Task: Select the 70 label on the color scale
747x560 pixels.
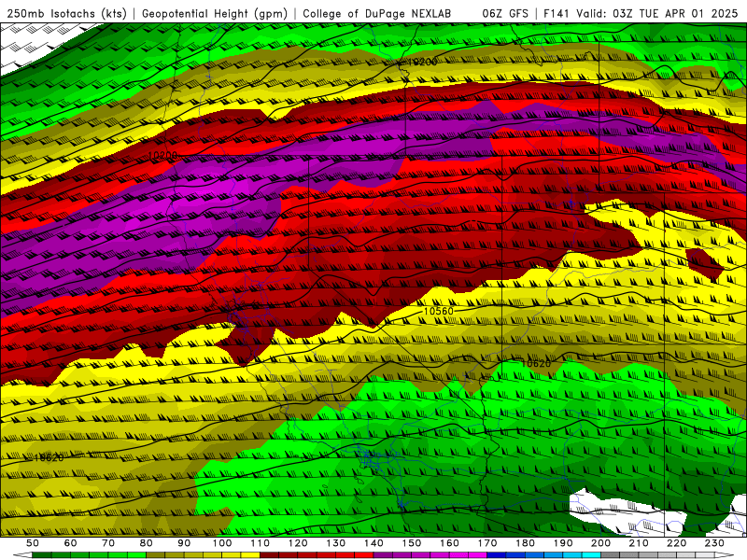Action: point(108,543)
